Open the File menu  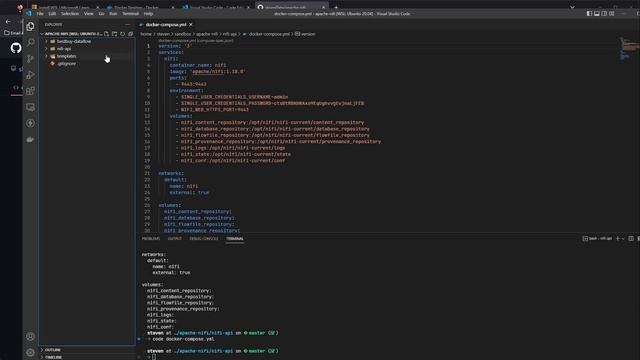click(x=40, y=13)
